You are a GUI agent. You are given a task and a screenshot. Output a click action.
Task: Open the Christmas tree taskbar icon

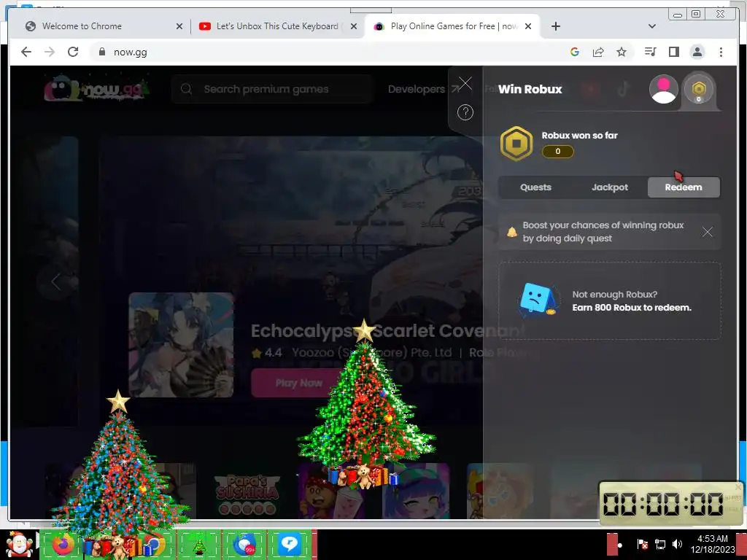coord(199,545)
